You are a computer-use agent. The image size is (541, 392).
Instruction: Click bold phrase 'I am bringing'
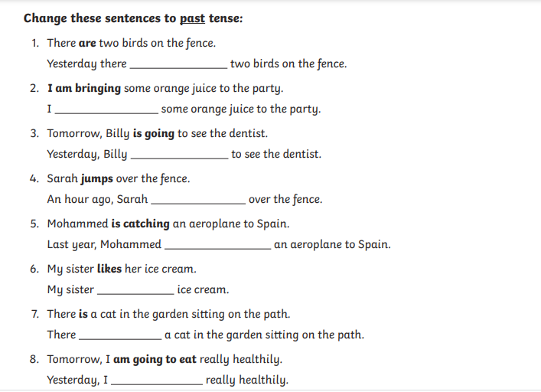pyautogui.click(x=84, y=88)
